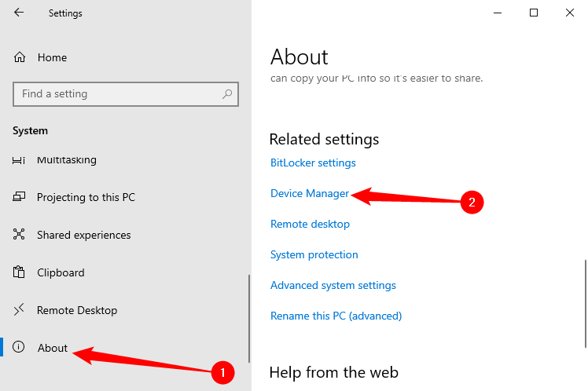Click the Projecting to this PC icon
The image size is (588, 391).
[x=20, y=198]
